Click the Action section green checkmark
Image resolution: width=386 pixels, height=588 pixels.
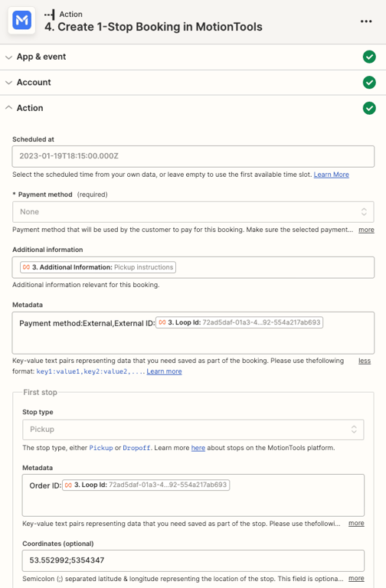tap(369, 108)
